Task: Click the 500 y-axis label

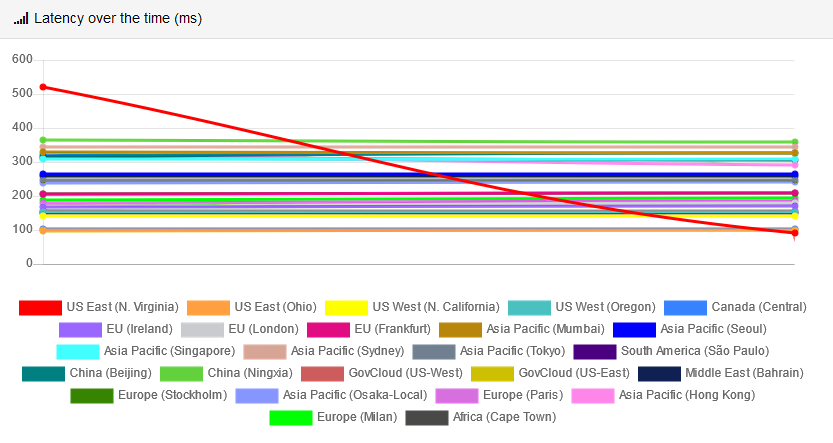Action: (22, 93)
